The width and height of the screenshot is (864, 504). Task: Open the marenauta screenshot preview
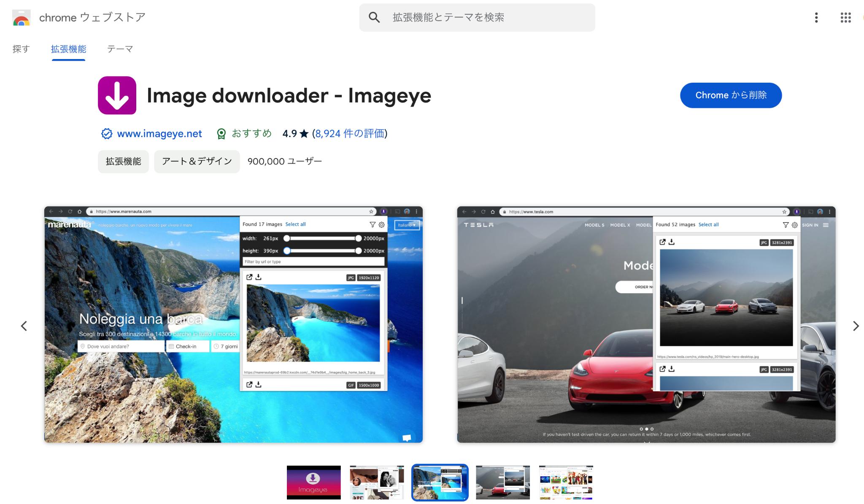pos(233,324)
